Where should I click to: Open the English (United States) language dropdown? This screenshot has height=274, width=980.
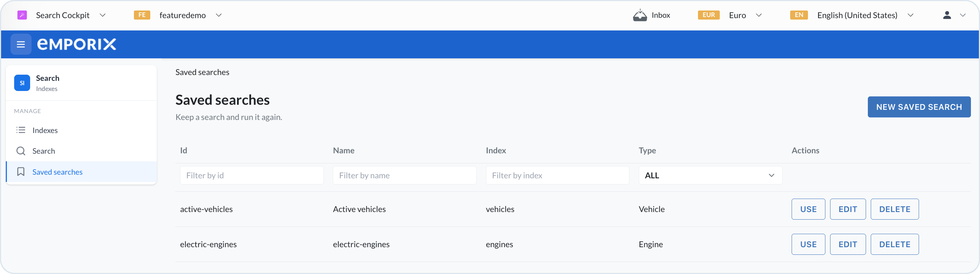coord(910,15)
